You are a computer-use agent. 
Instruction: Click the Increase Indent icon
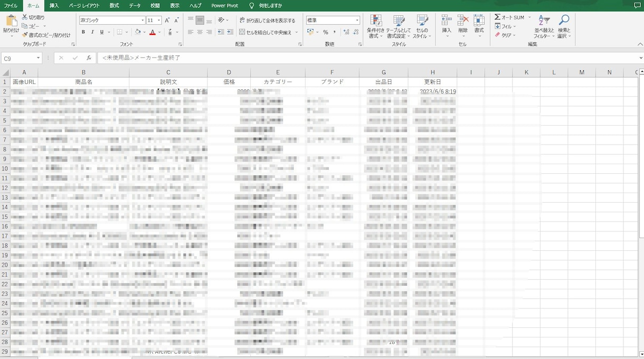pos(230,32)
